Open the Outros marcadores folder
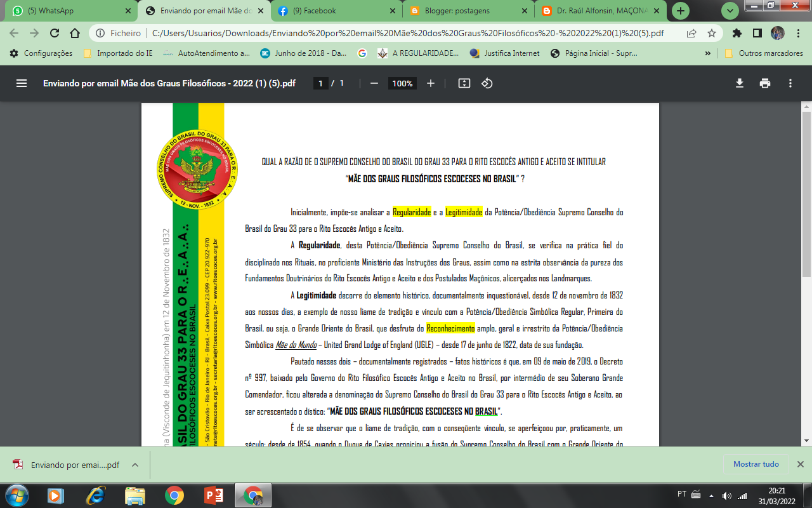812x508 pixels. (x=764, y=53)
